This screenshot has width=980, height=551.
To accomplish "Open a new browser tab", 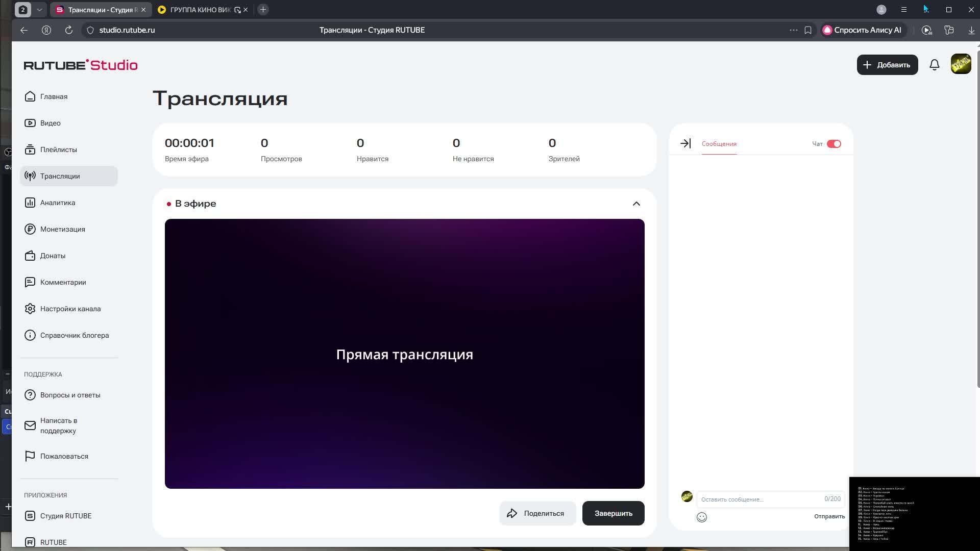I will click(x=263, y=10).
